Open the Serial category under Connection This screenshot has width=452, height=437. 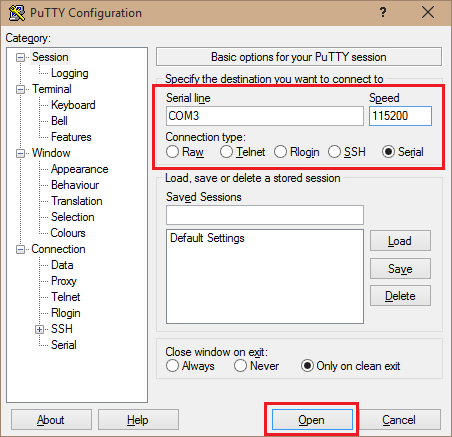point(64,345)
